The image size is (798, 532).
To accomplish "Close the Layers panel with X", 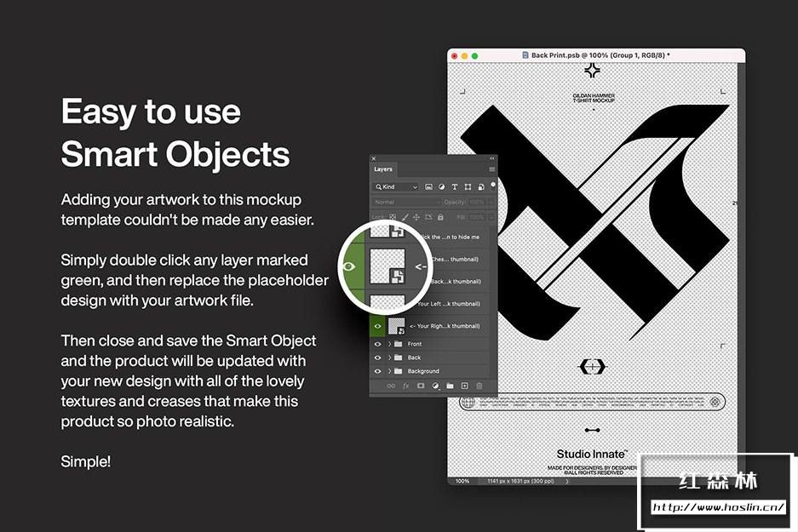I will [x=374, y=158].
